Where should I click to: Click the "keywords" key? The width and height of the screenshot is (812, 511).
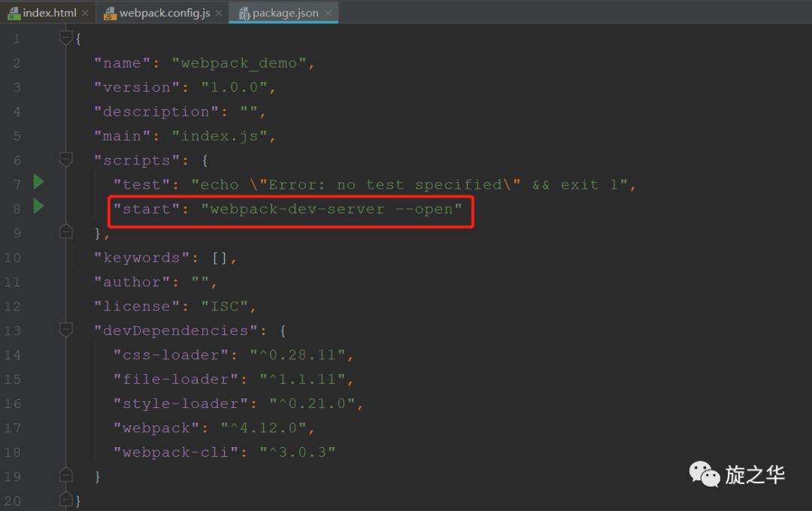coord(142,258)
